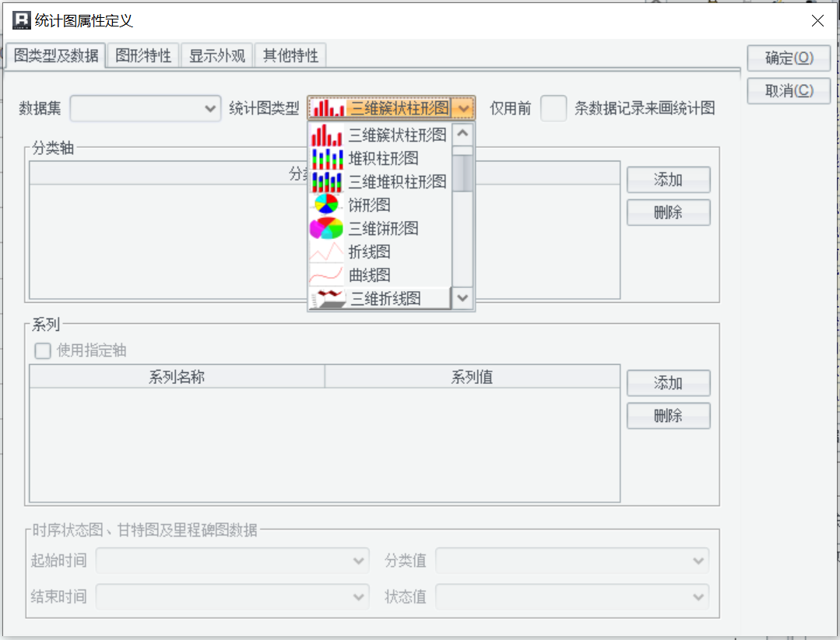Click the 3D pie chart icon
Viewport: 840px width, 640px height.
(326, 228)
